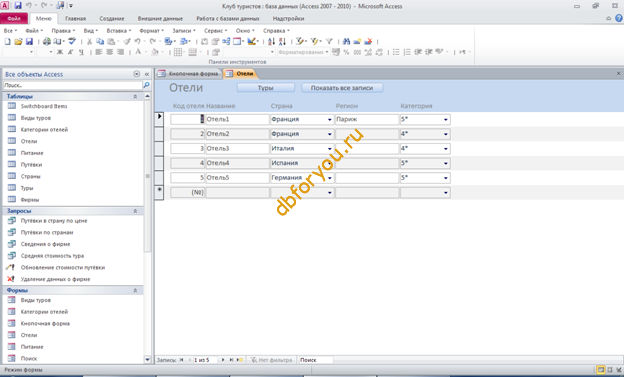Viewport: 624px width, 377px height.
Task: Open the Записи menu
Action: click(184, 31)
